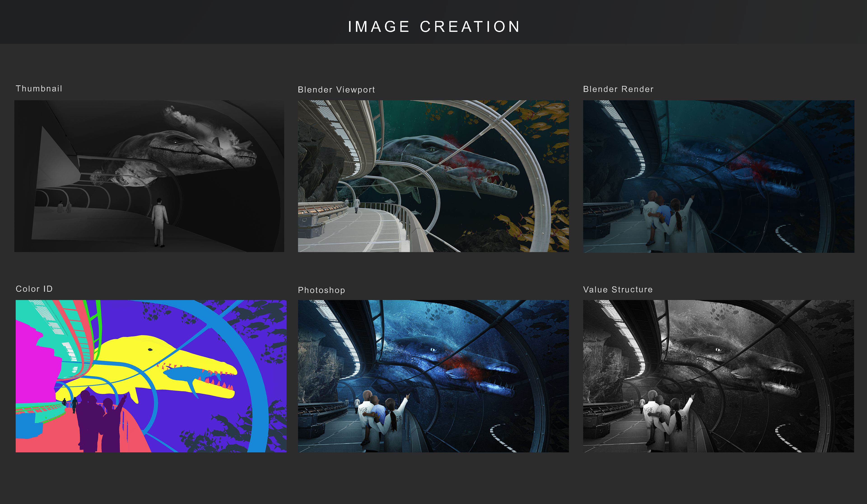867x504 pixels.
Task: Click the Photoshop label text
Action: [321, 290]
